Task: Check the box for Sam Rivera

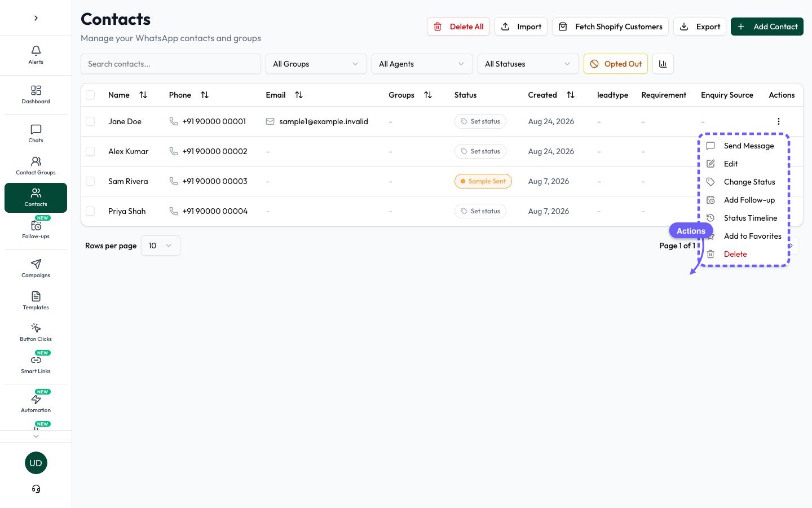Action: coord(90,181)
